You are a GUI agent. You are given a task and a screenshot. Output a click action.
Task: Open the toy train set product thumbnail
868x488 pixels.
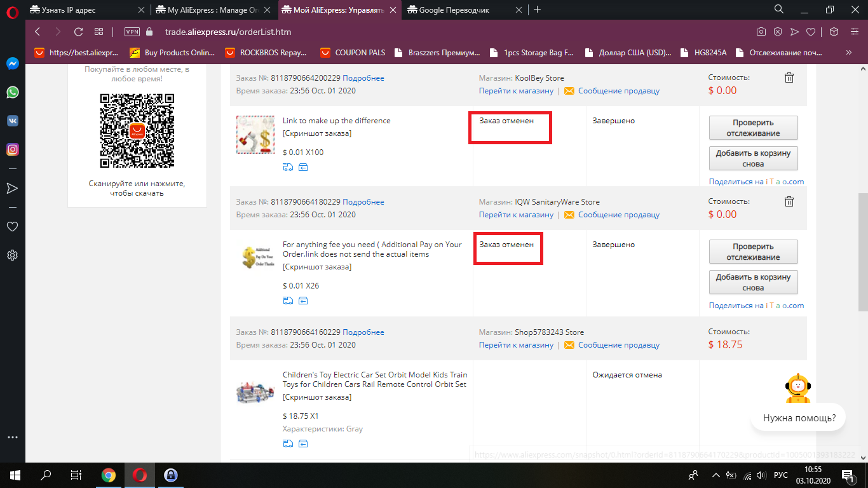[x=255, y=391]
